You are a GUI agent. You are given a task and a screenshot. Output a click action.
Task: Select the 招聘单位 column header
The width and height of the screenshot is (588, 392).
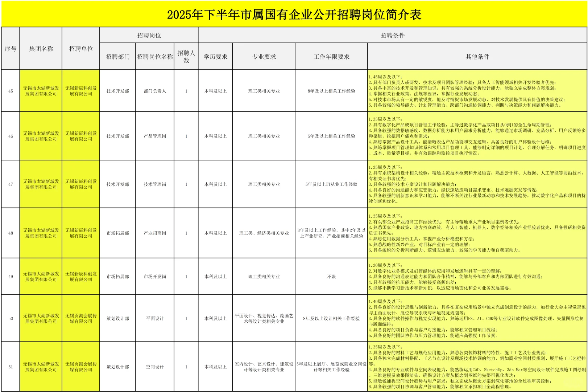pos(81,50)
